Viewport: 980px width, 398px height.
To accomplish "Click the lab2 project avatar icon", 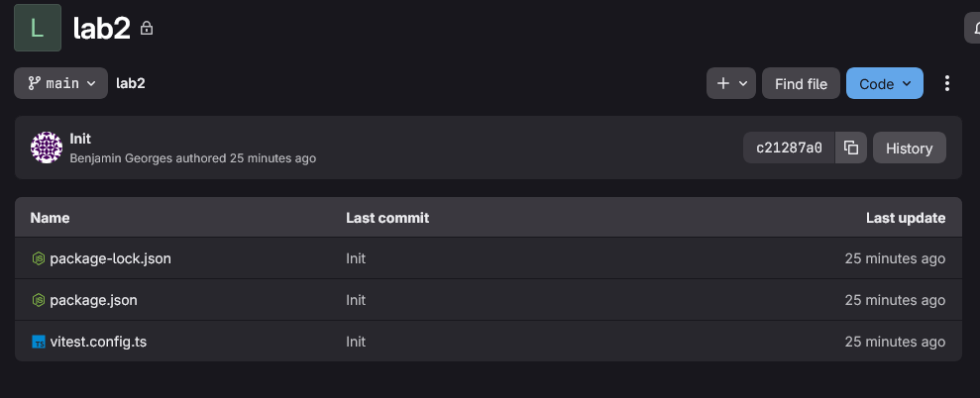I will click(x=38, y=27).
